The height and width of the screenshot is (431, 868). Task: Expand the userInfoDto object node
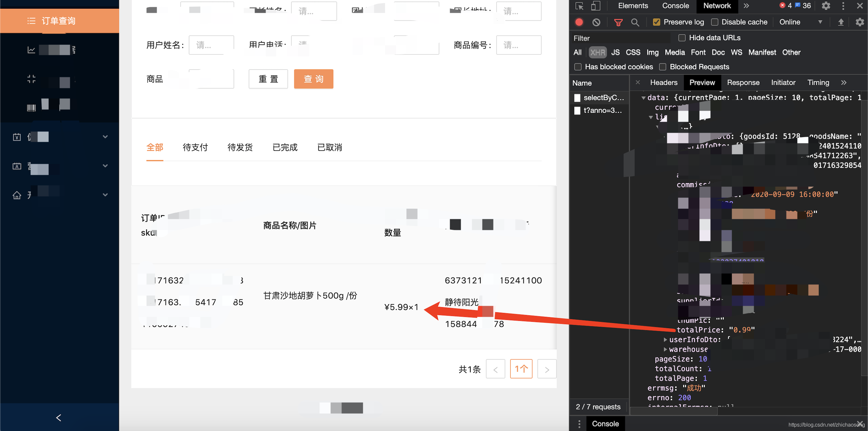pyautogui.click(x=665, y=340)
